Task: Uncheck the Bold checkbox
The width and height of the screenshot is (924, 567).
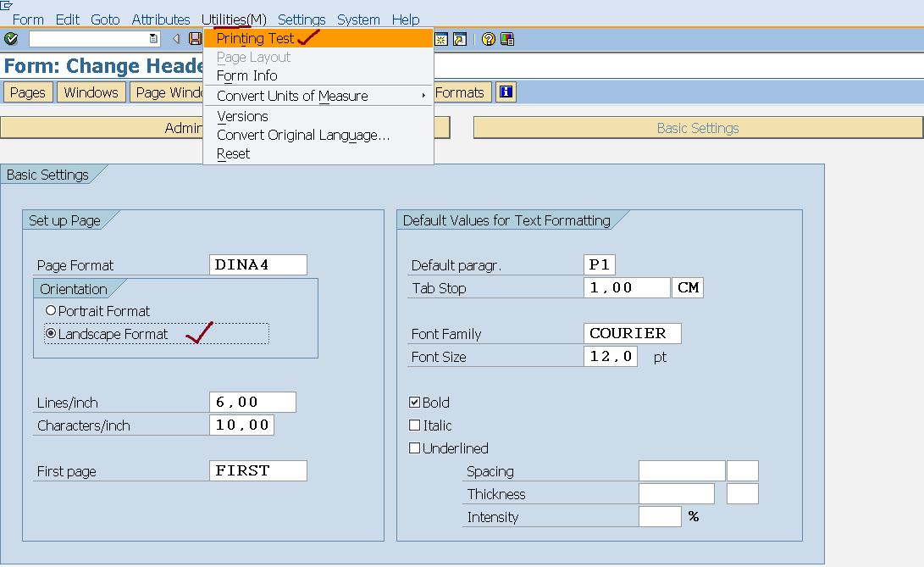Action: click(415, 403)
